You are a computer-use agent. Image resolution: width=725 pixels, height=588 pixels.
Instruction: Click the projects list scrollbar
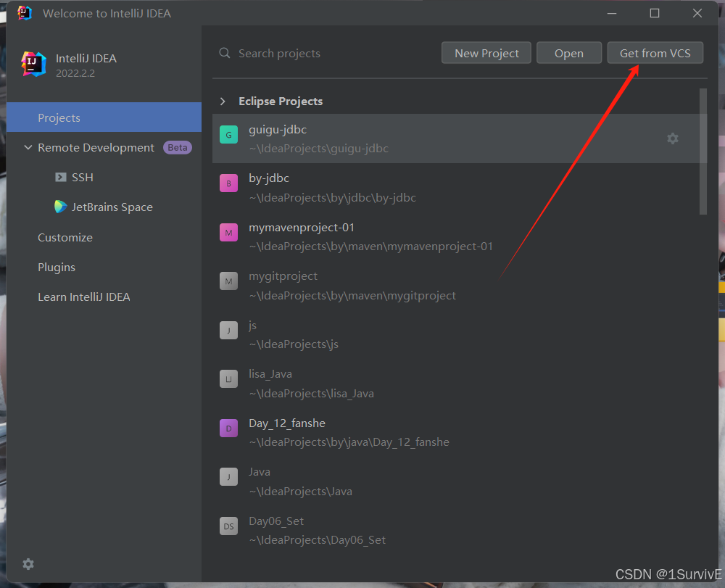[x=703, y=152]
